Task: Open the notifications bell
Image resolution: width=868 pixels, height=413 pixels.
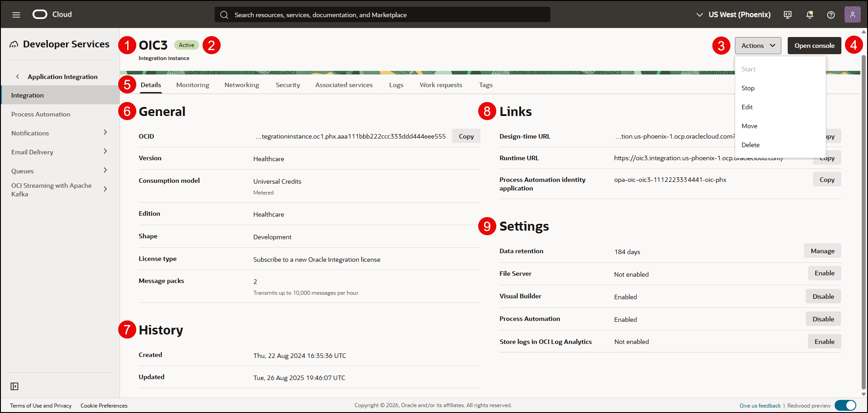Action: [810, 14]
